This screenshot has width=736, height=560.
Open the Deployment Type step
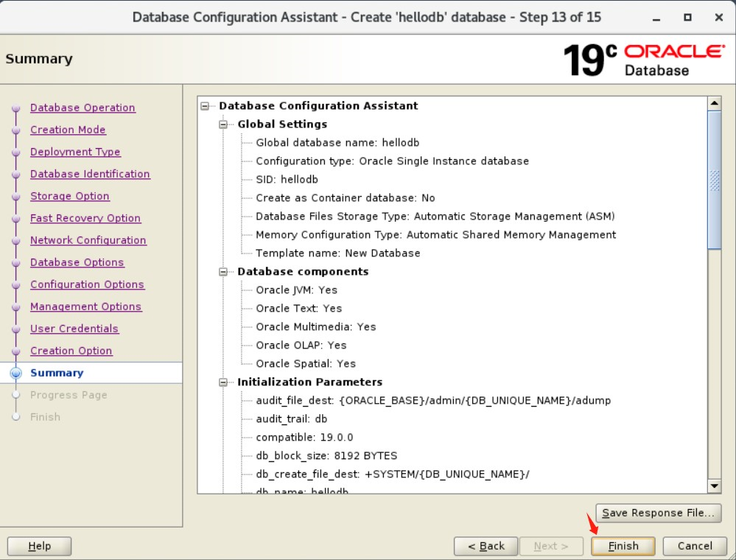[x=75, y=152]
